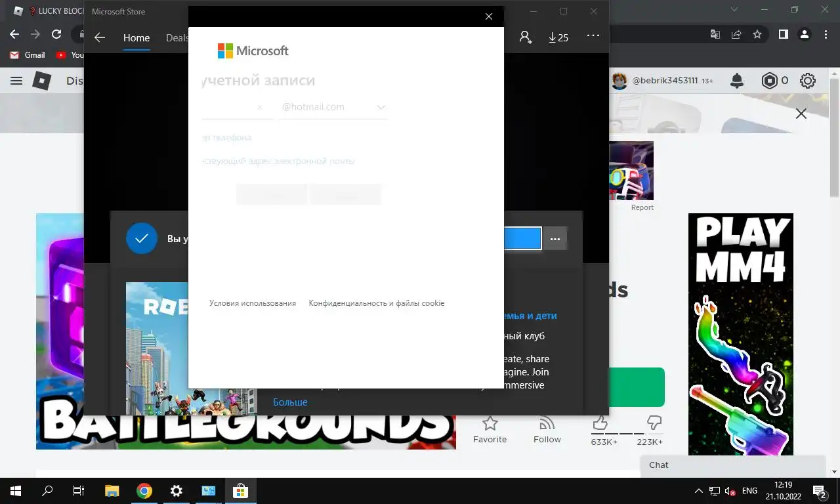Open Microsoft Store three-dot menu
This screenshot has width=840, height=504.
[593, 36]
